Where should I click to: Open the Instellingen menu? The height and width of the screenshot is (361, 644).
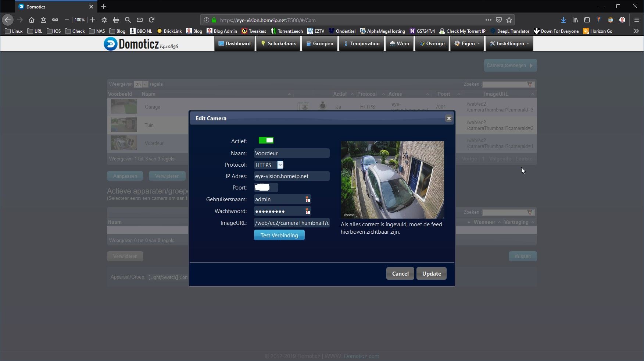pyautogui.click(x=510, y=43)
